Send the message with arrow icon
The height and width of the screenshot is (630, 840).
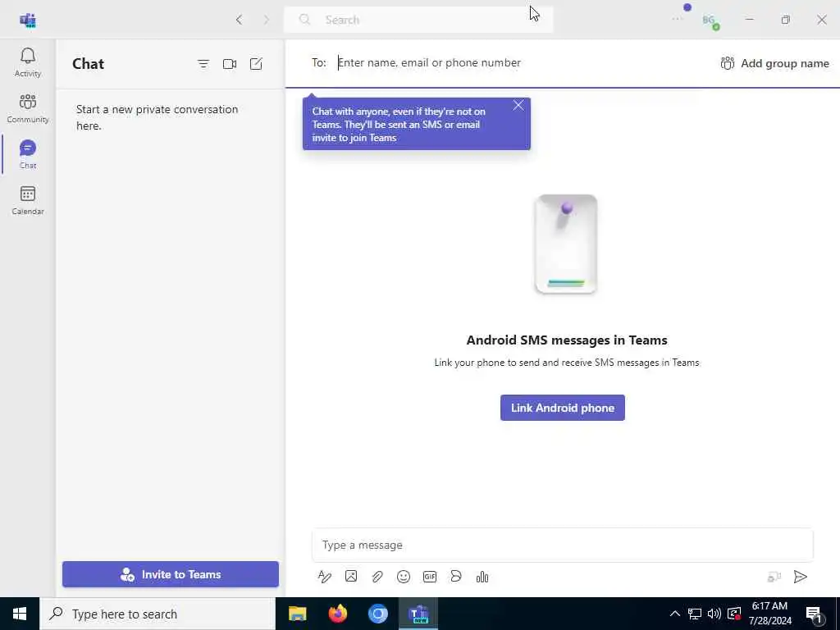point(801,577)
